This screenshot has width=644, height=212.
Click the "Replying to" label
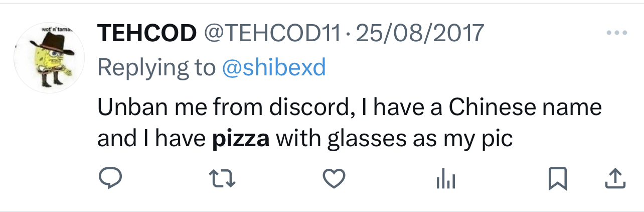[x=156, y=67]
